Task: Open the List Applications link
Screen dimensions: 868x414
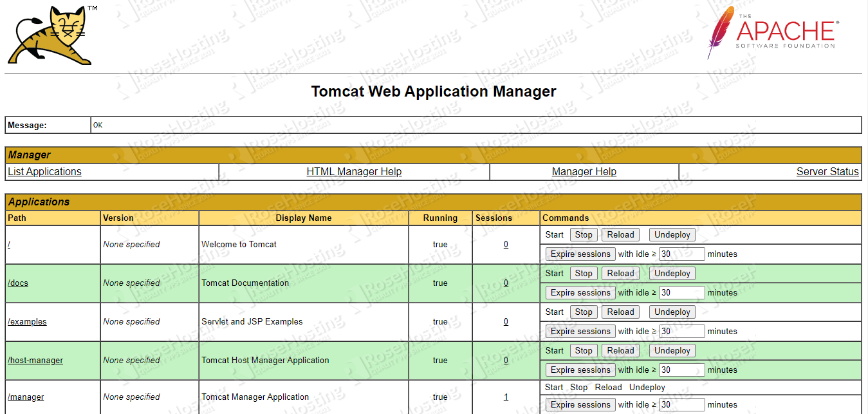Action: [44, 171]
